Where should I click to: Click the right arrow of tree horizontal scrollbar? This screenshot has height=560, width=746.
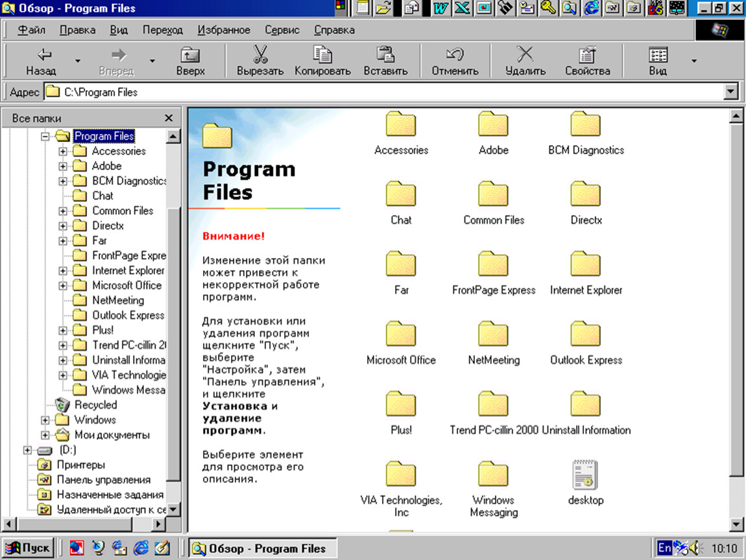159,524
